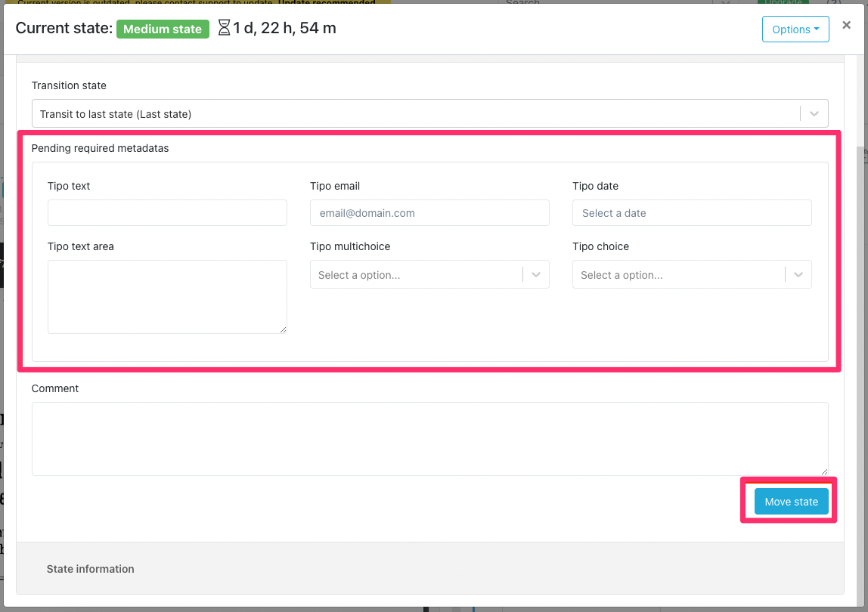Viewport: 868px width, 612px height.
Task: Click the Tipo choice chevron arrow
Action: [x=798, y=275]
